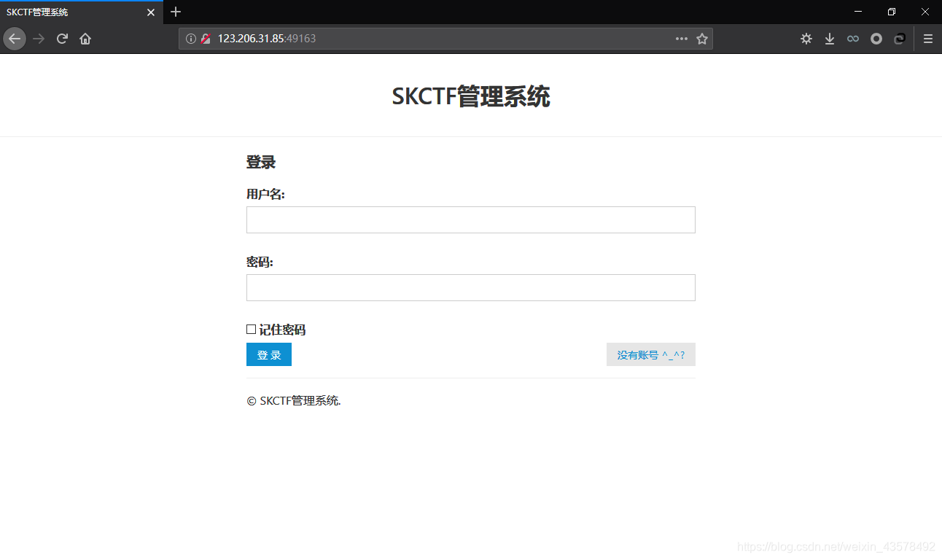Screen dimensions: 942x560
Task: Open the browser home page
Action: [85, 38]
